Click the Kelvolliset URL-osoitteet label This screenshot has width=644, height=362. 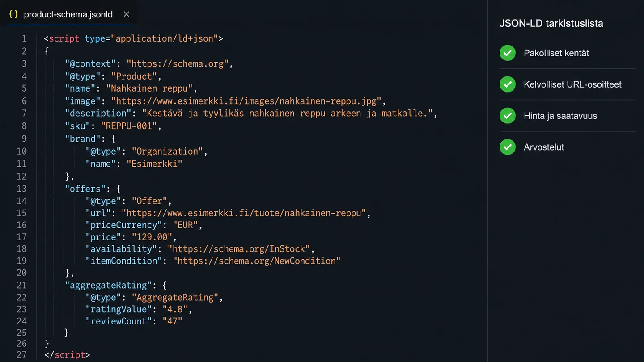[x=572, y=84]
